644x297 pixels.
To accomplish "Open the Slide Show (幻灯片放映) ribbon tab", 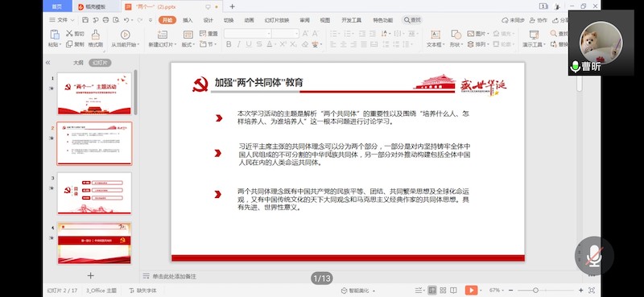I will [x=277, y=20].
